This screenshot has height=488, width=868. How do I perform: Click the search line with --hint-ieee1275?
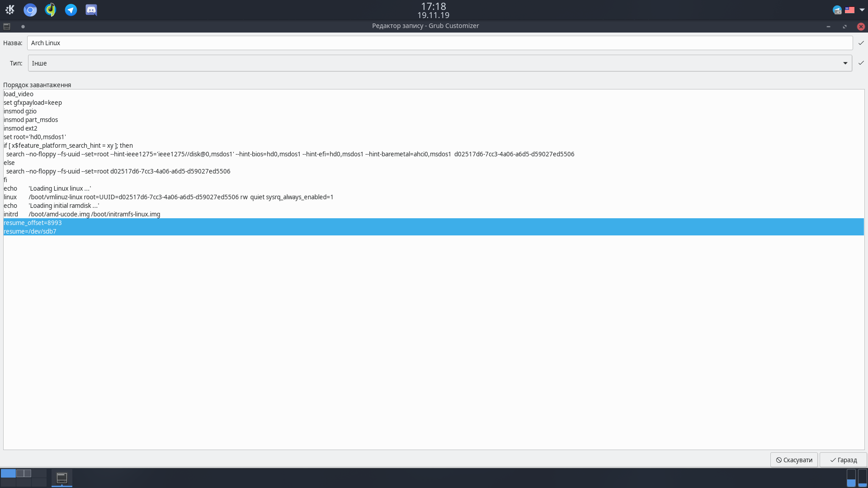point(290,154)
